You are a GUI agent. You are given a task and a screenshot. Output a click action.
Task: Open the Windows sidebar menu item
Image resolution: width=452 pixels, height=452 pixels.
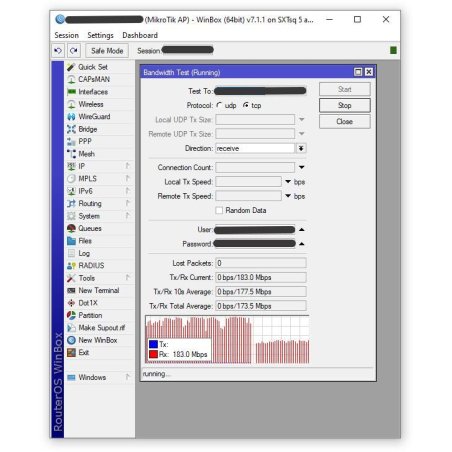(x=92, y=377)
